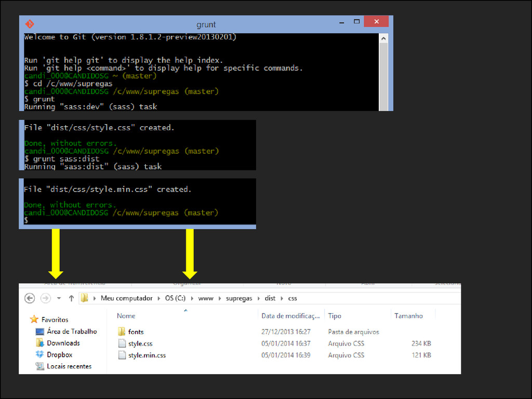
Task: Click the 121 KB size value
Action: point(421,355)
